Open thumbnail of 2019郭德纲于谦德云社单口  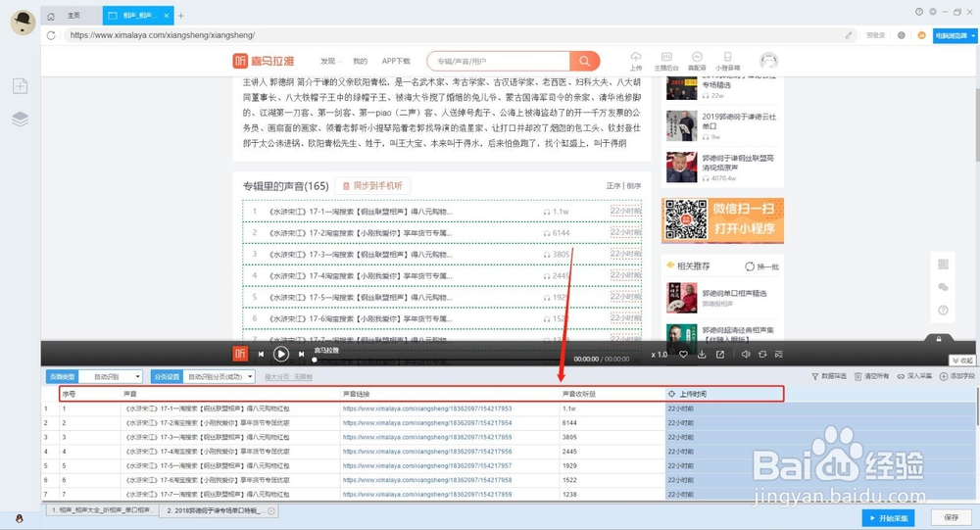681,125
